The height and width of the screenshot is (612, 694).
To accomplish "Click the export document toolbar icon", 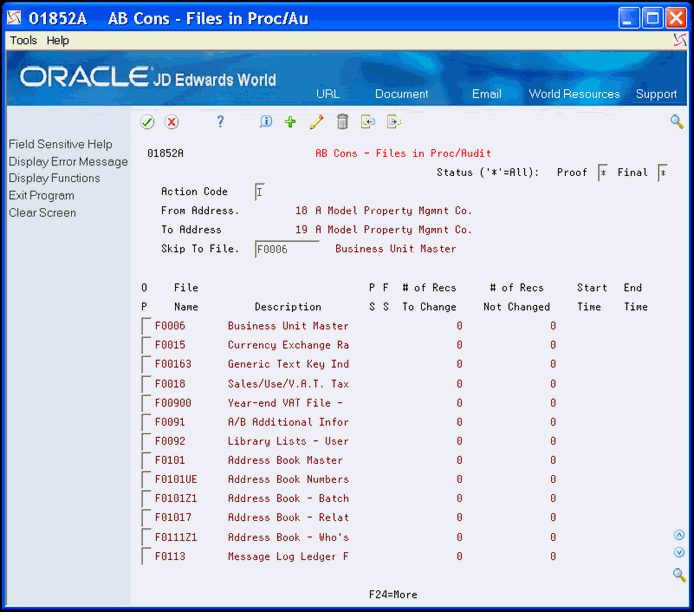I will click(393, 122).
